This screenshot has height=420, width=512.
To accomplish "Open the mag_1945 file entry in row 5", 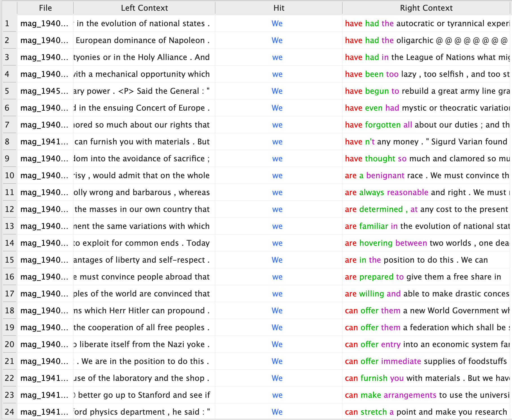I will click(x=44, y=91).
